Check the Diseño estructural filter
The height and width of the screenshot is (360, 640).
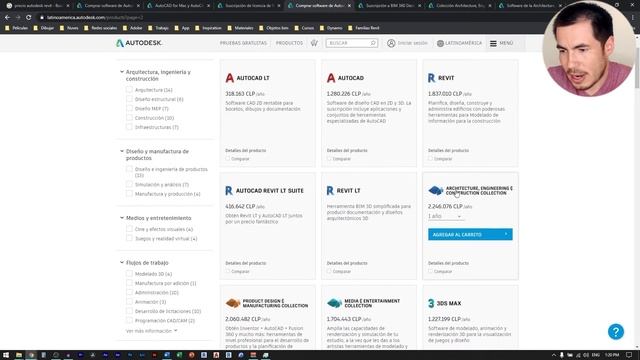[129, 99]
